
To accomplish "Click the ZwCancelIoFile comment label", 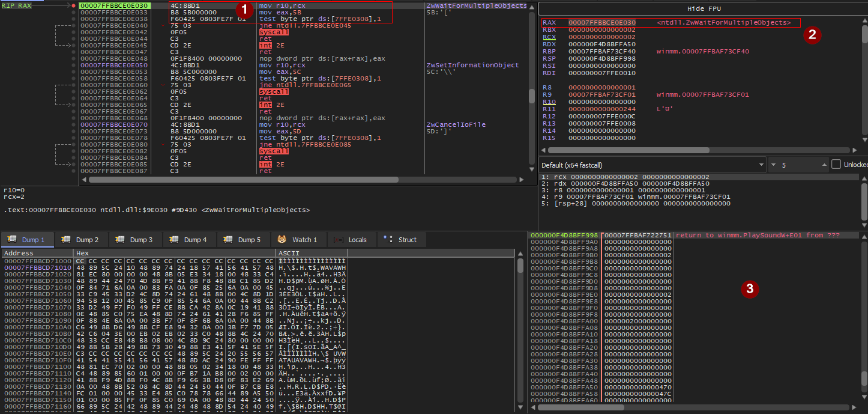I will (456, 124).
